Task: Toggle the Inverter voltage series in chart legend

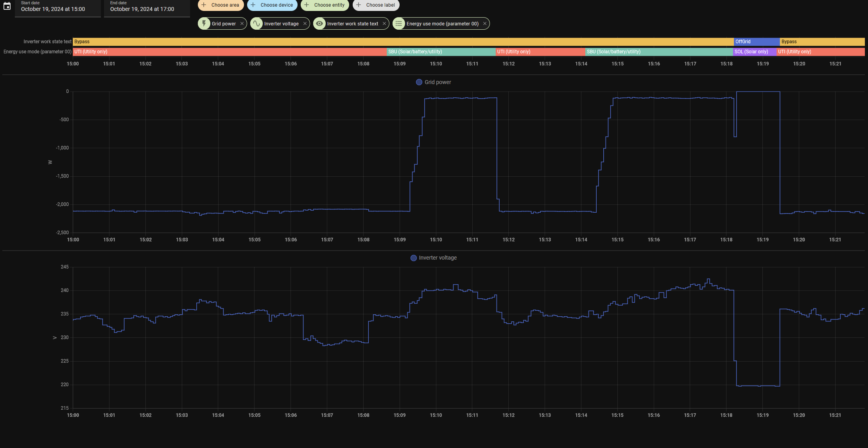Action: click(434, 258)
